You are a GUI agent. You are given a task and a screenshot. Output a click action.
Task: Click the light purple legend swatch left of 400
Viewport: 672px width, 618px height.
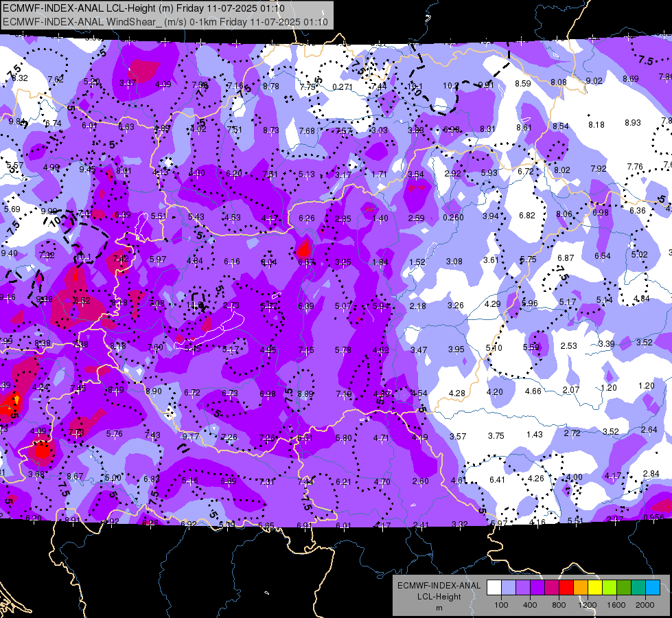click(x=523, y=588)
